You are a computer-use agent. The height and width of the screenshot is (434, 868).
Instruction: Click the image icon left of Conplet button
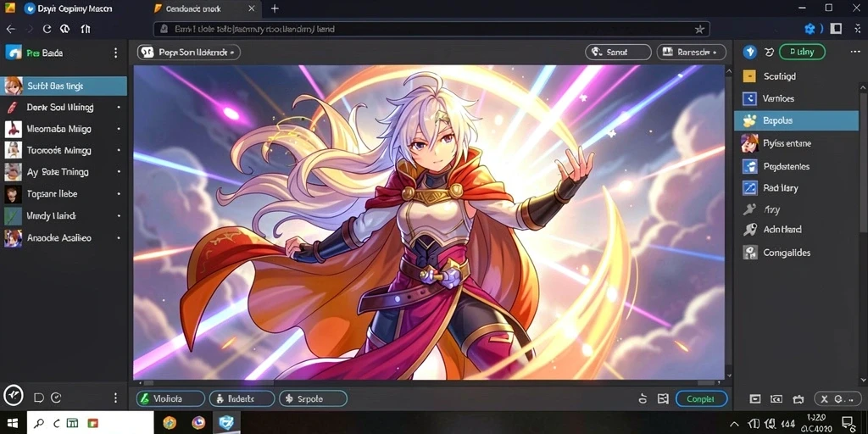[663, 398]
